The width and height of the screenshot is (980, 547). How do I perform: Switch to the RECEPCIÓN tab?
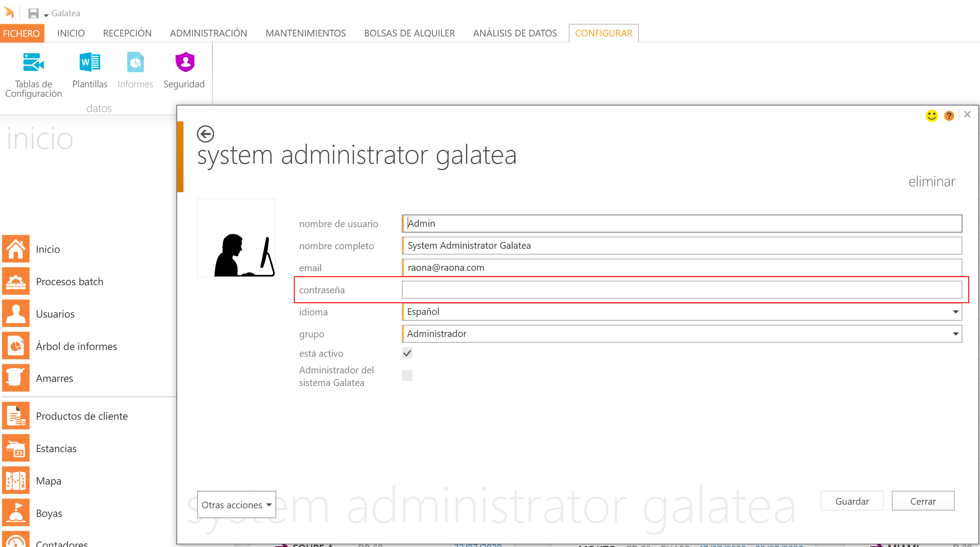pos(127,33)
